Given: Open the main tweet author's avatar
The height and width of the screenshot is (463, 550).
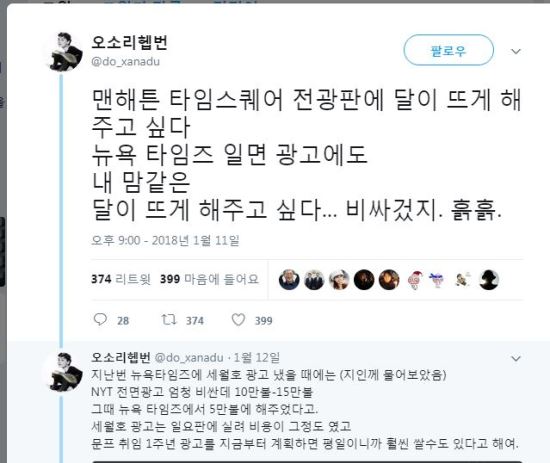Looking at the screenshot, I should [66, 52].
